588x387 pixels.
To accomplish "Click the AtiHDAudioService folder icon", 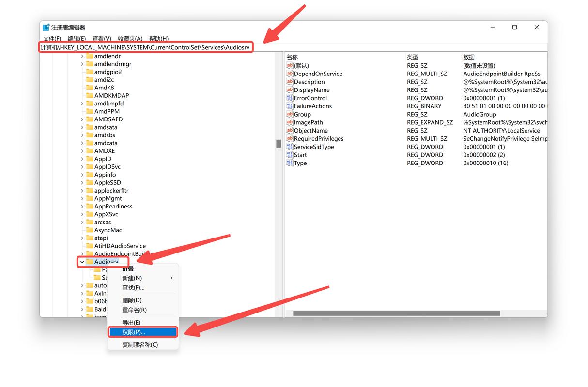I will tap(90, 246).
